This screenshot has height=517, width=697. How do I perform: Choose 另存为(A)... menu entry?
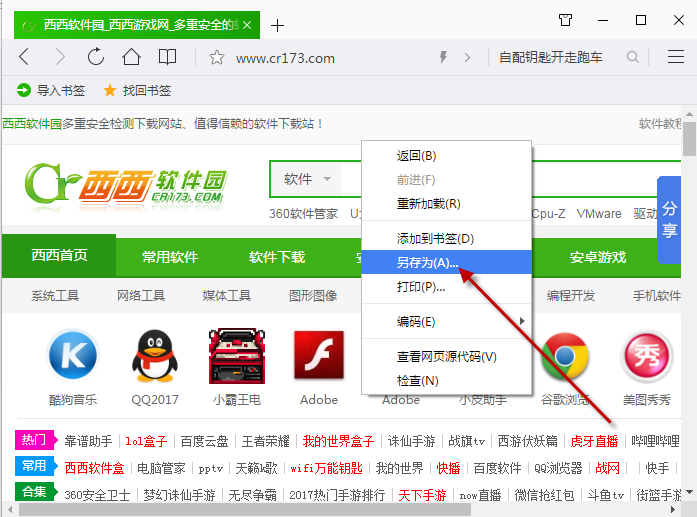tap(447, 262)
